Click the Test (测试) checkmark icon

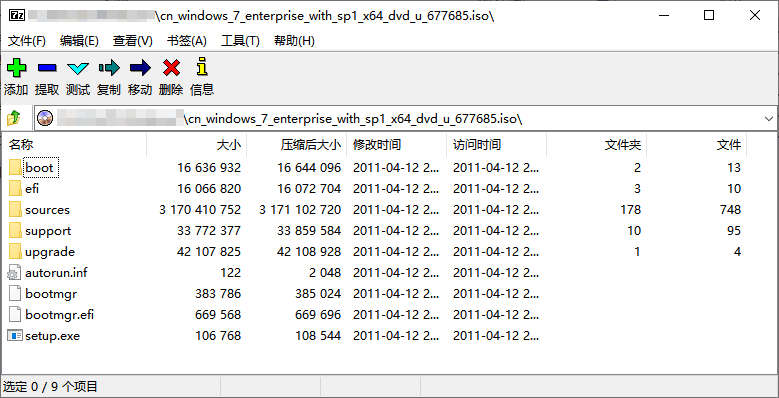[78, 69]
